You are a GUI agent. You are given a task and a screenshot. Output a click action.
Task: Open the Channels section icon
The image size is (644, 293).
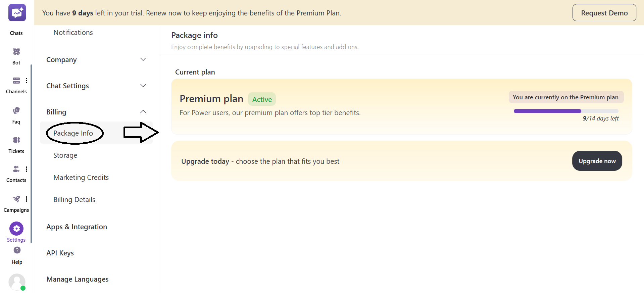coord(16,81)
